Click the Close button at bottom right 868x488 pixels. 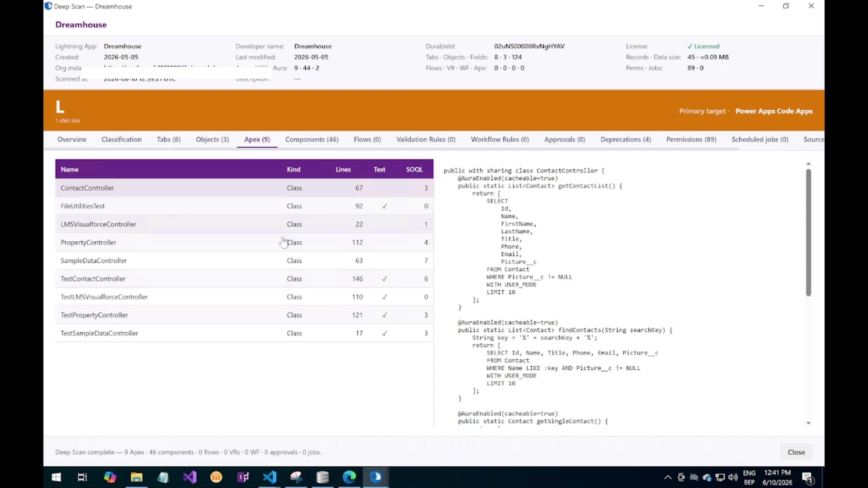click(x=796, y=452)
